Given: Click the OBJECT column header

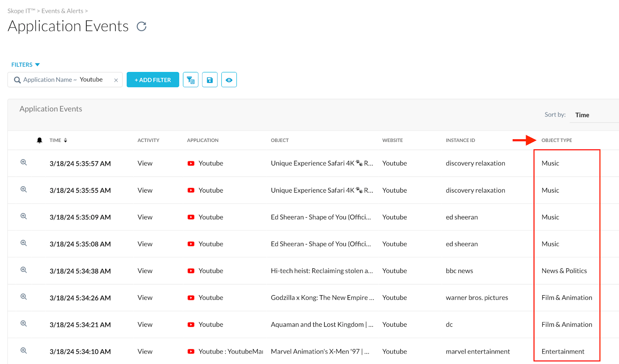Looking at the screenshot, I should pos(280,140).
